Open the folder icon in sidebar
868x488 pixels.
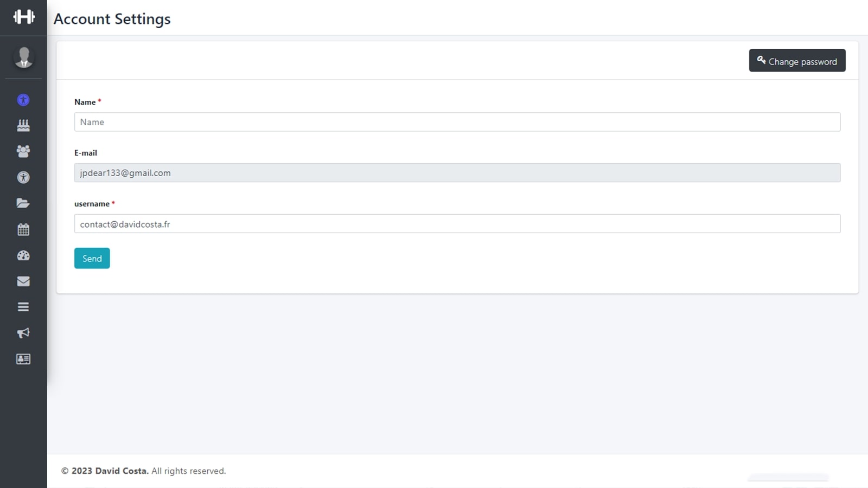pos(23,203)
